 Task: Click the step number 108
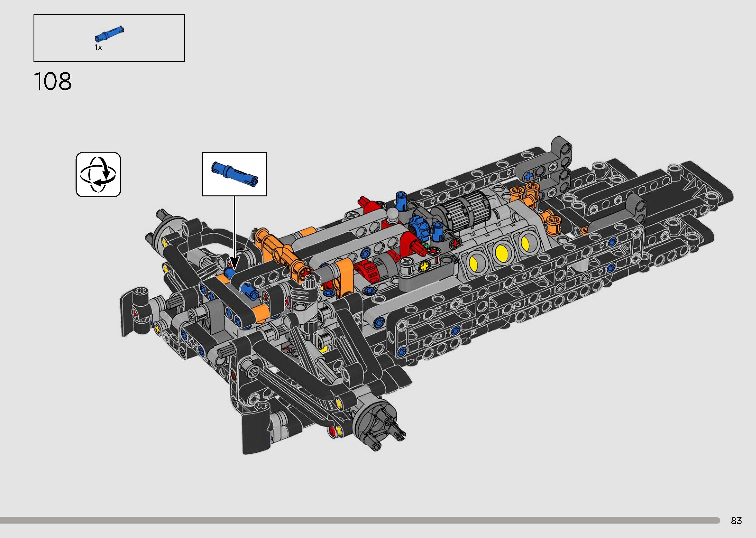tap(53, 82)
